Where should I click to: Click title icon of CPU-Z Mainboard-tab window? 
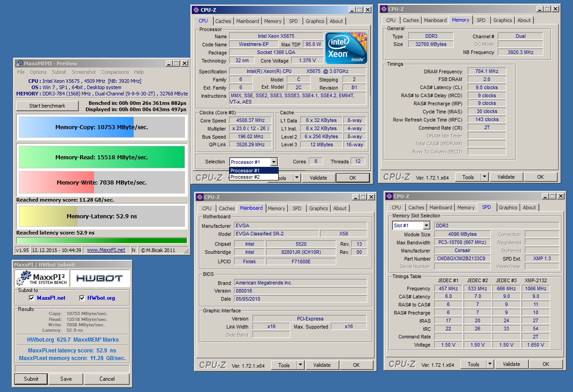(199, 197)
